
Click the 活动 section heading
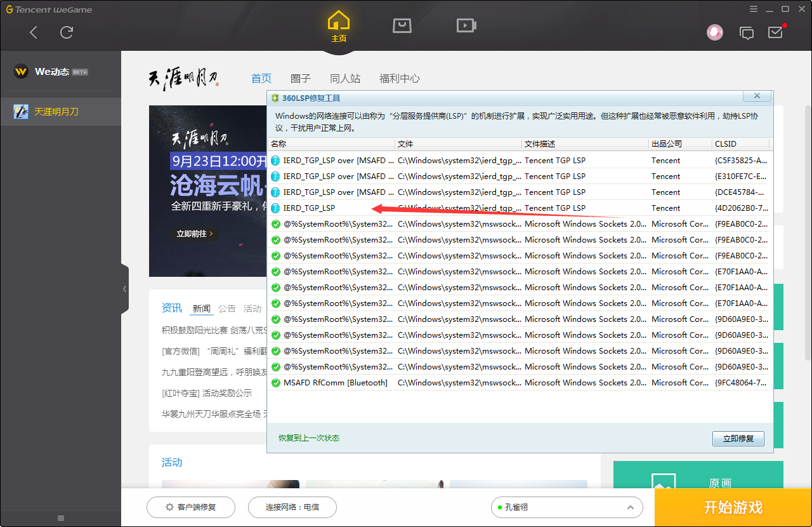coord(172,462)
